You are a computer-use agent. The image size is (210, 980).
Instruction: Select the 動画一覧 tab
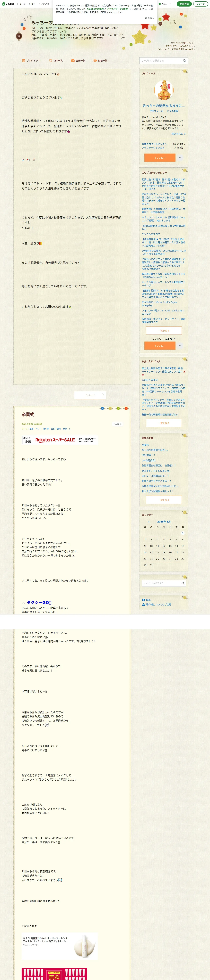(101, 60)
